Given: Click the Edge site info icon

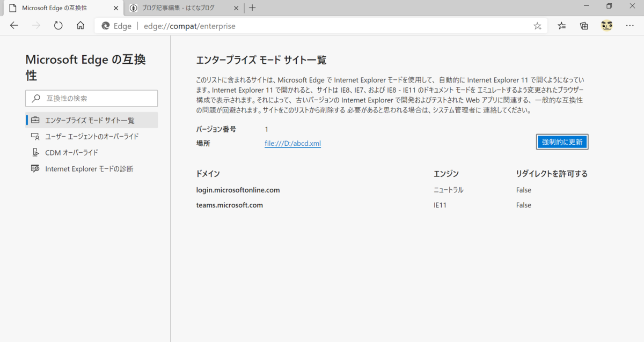Looking at the screenshot, I should [106, 26].
